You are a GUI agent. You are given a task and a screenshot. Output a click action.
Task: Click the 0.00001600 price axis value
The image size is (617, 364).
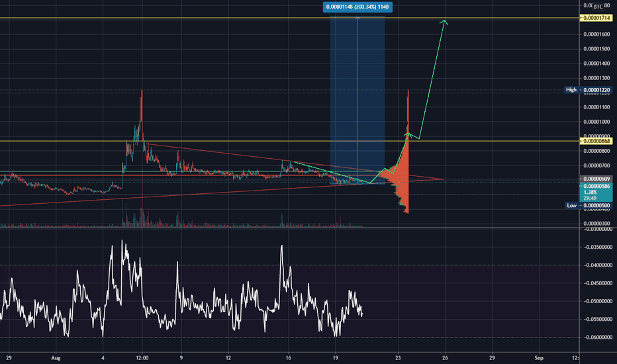point(596,34)
